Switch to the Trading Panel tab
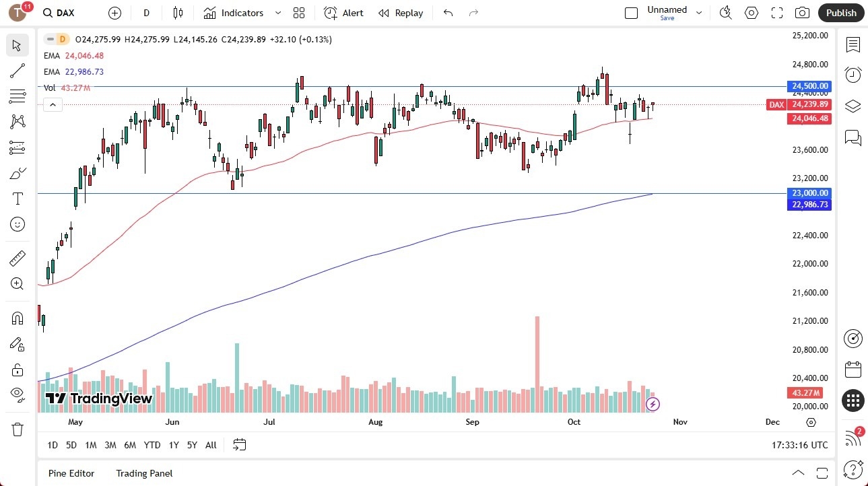 (x=143, y=473)
